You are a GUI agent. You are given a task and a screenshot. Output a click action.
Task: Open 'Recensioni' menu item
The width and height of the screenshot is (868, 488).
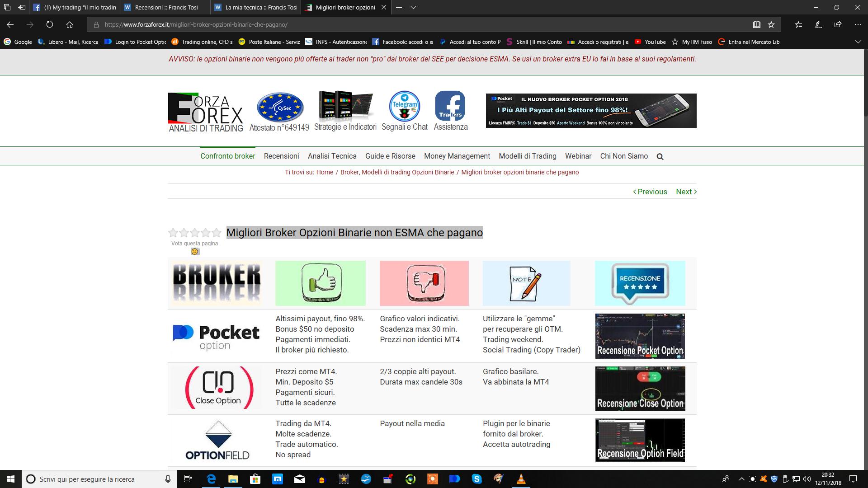coord(281,156)
